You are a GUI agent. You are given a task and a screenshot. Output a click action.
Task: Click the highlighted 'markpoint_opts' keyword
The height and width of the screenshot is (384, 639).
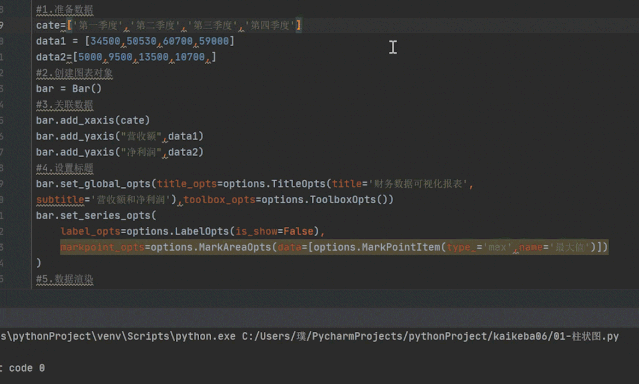click(102, 247)
